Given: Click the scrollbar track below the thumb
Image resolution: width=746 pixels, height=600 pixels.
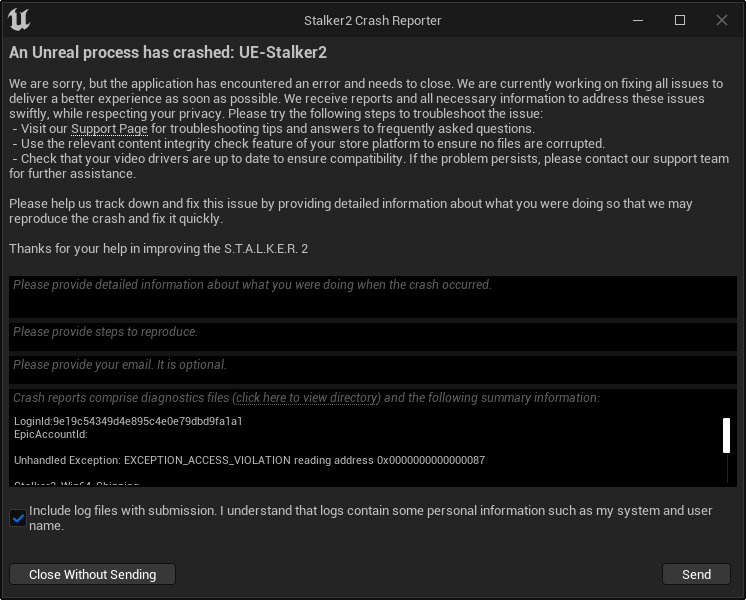Looking at the screenshot, I should click(727, 470).
